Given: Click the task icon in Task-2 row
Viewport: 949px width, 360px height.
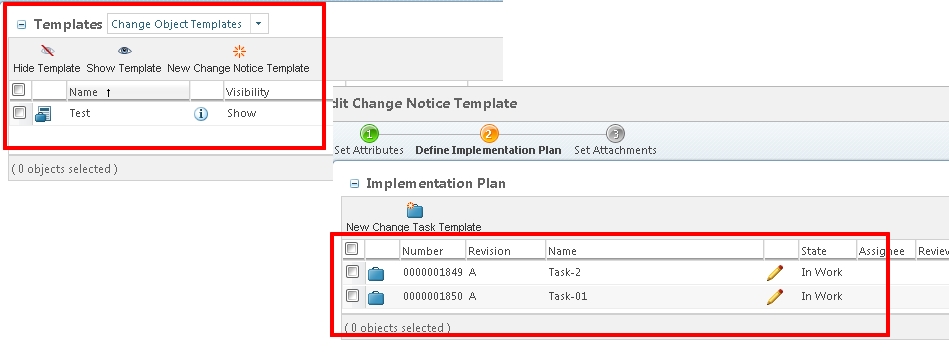Looking at the screenshot, I should [x=376, y=273].
